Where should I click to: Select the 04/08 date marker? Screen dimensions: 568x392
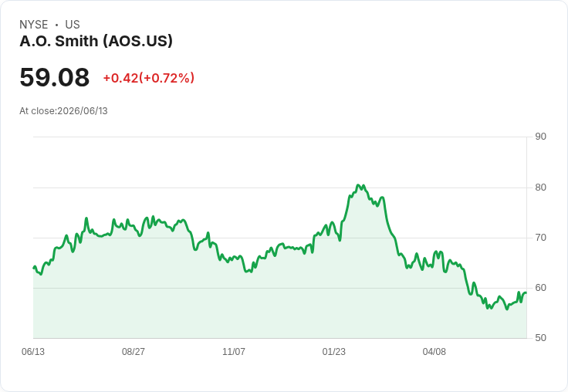pyautogui.click(x=434, y=352)
